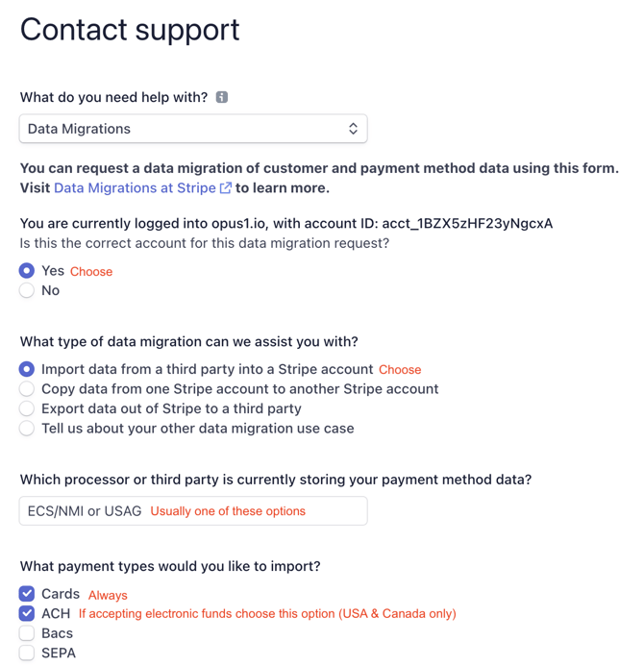Open the Data Migrations dropdown
The image size is (644, 666).
(x=192, y=129)
